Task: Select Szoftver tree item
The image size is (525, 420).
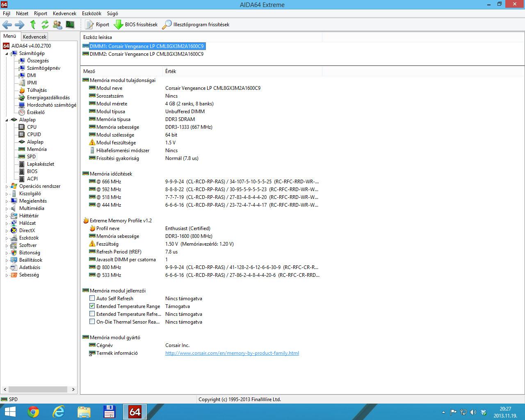Action: 28,245
